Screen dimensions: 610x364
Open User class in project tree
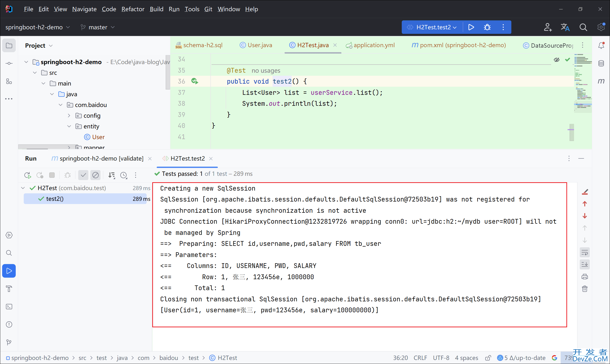pos(94,137)
